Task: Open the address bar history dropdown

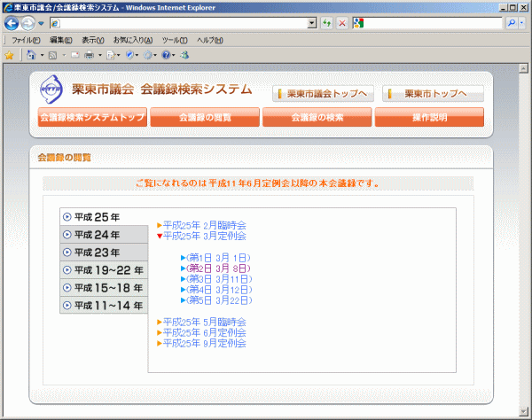Action: click(x=312, y=23)
